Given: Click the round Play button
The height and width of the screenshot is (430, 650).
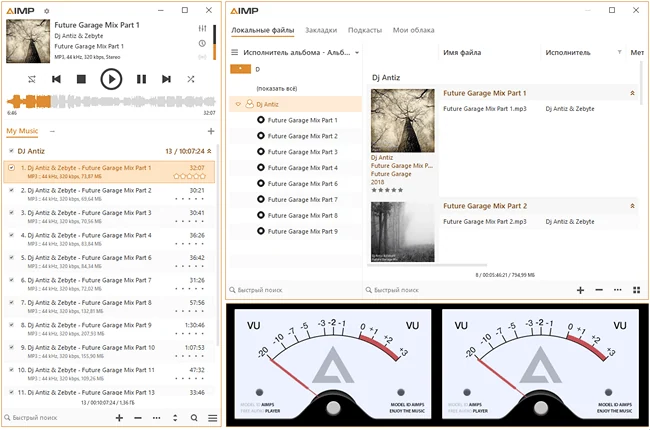Looking at the screenshot, I should [x=111, y=79].
